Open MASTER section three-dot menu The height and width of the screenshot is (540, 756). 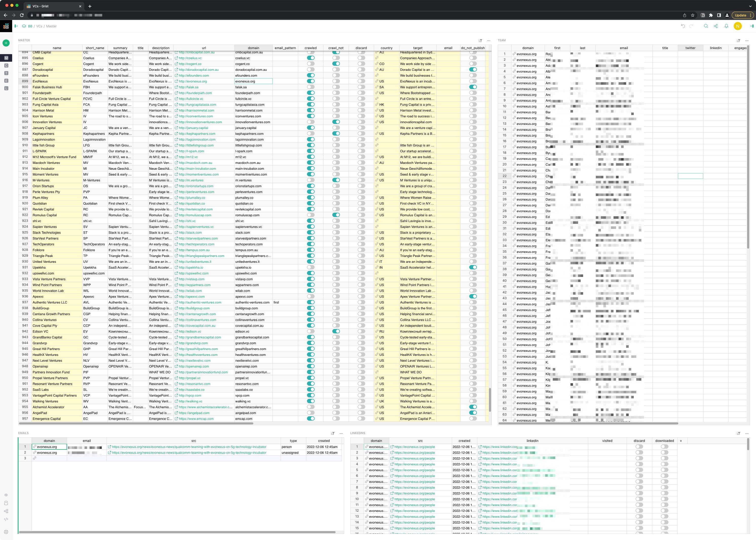click(488, 40)
